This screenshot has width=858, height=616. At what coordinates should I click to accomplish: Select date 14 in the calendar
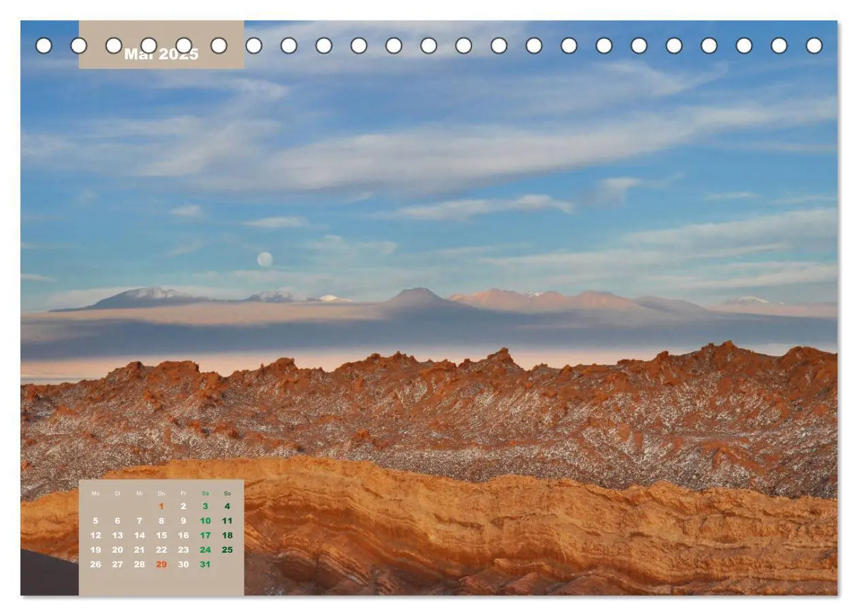tap(140, 536)
